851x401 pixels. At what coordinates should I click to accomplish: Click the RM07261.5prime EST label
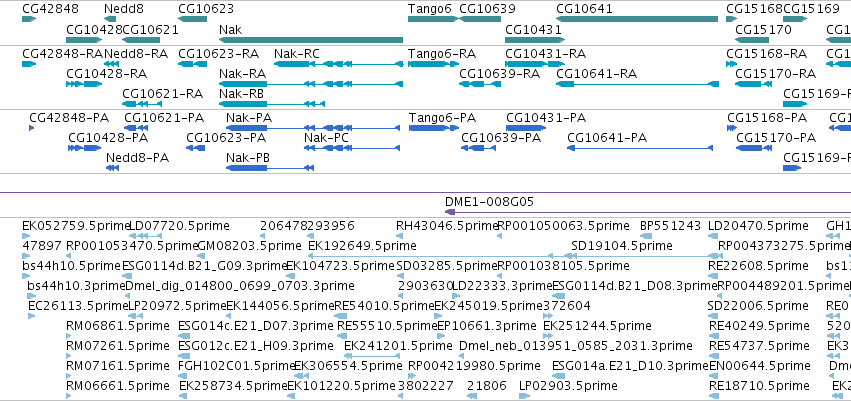coord(118,346)
